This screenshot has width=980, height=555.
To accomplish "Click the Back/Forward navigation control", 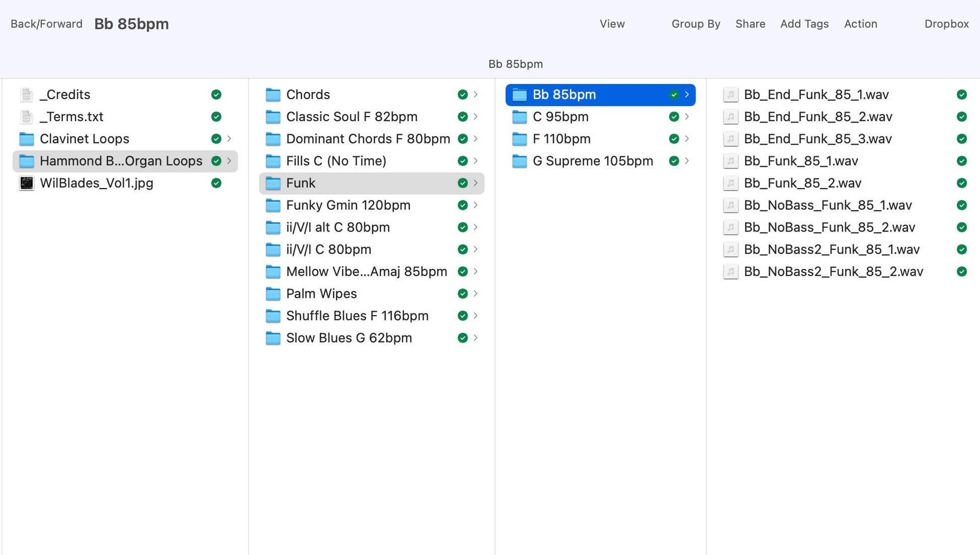I will click(x=46, y=24).
